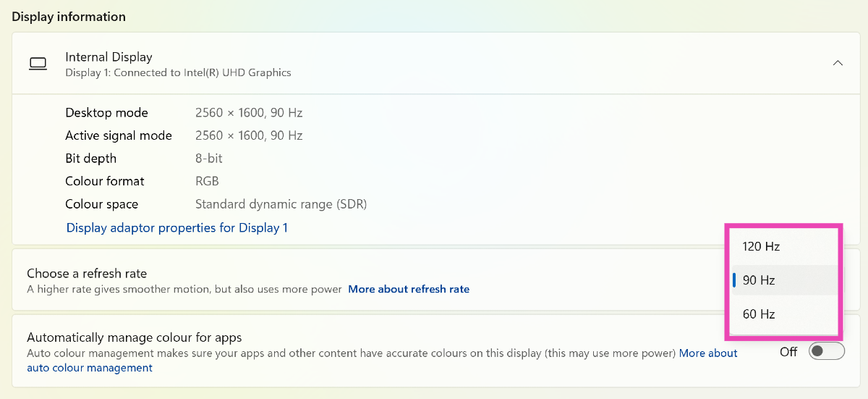The width and height of the screenshot is (868, 399).
Task: Click the Off label beside the toggle
Action: (x=788, y=352)
